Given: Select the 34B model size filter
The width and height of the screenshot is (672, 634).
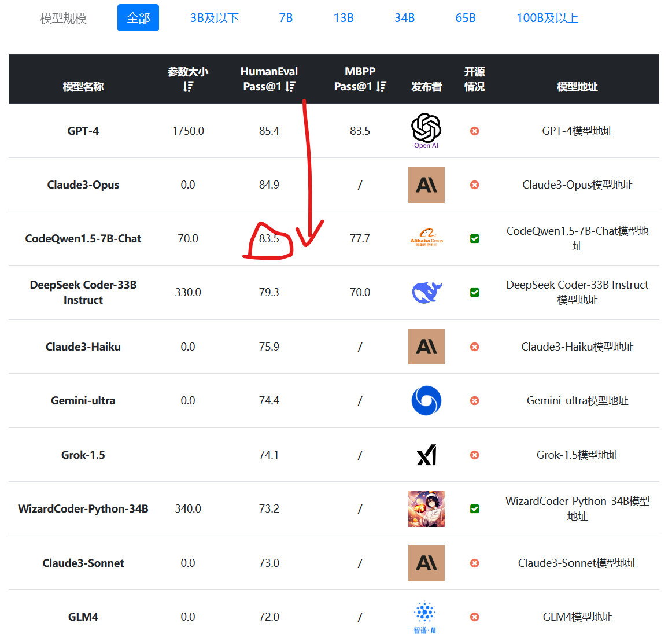Looking at the screenshot, I should (405, 18).
